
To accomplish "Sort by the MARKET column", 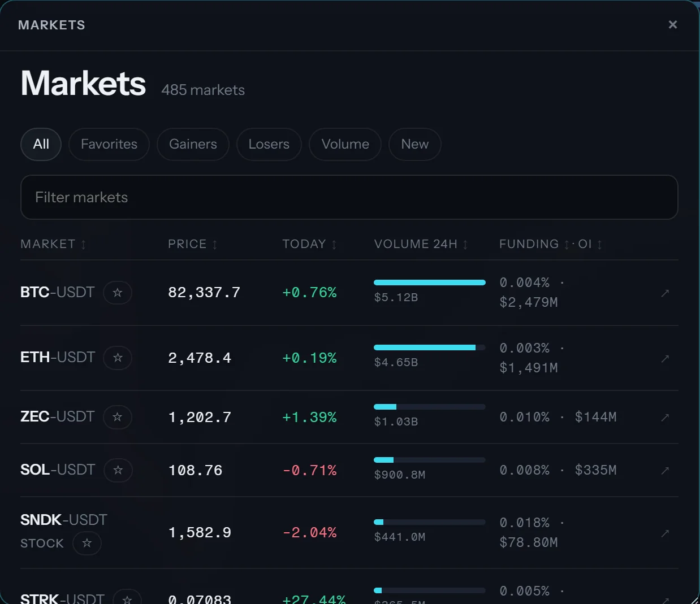I will (x=53, y=244).
